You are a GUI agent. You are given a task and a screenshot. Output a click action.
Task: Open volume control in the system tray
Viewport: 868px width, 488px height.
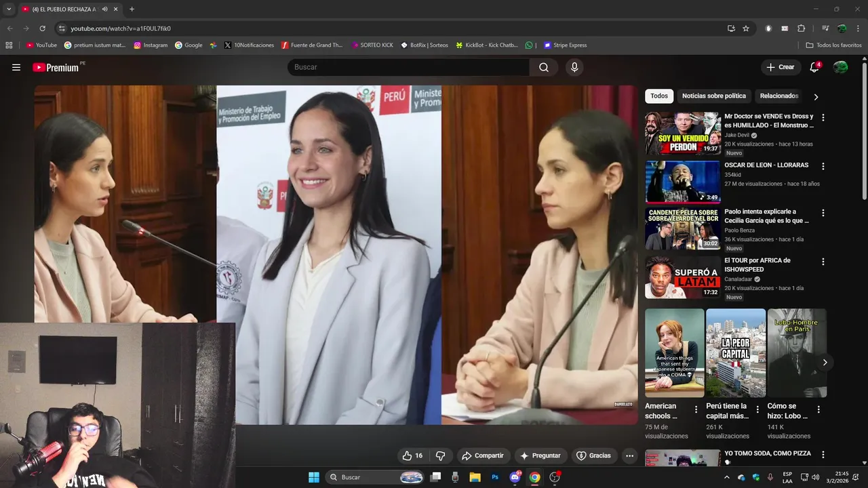pyautogui.click(x=815, y=477)
